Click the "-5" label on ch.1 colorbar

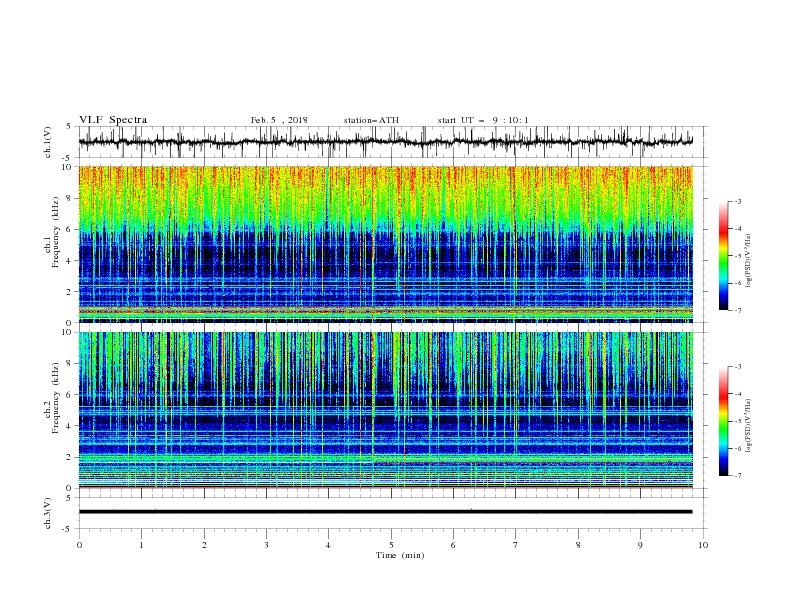[737, 256]
